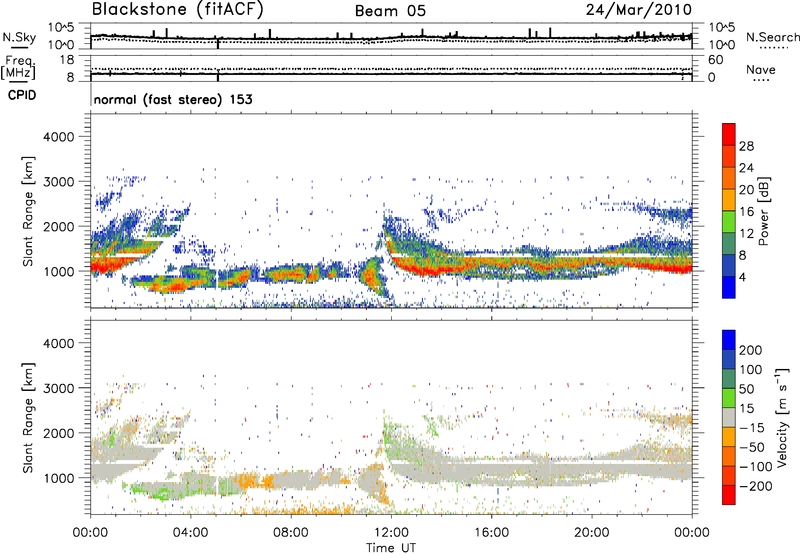Click the 'Velocity [m s-1]' colorbar title

[782, 417]
